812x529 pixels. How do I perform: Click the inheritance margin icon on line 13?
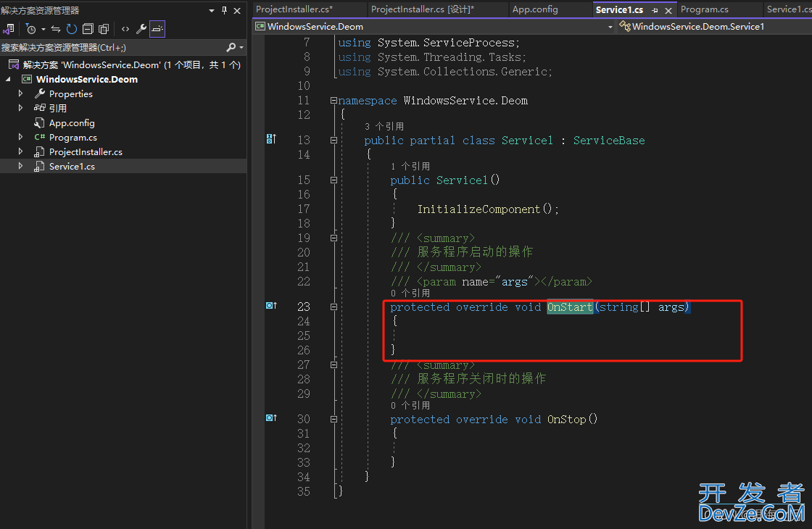point(271,138)
